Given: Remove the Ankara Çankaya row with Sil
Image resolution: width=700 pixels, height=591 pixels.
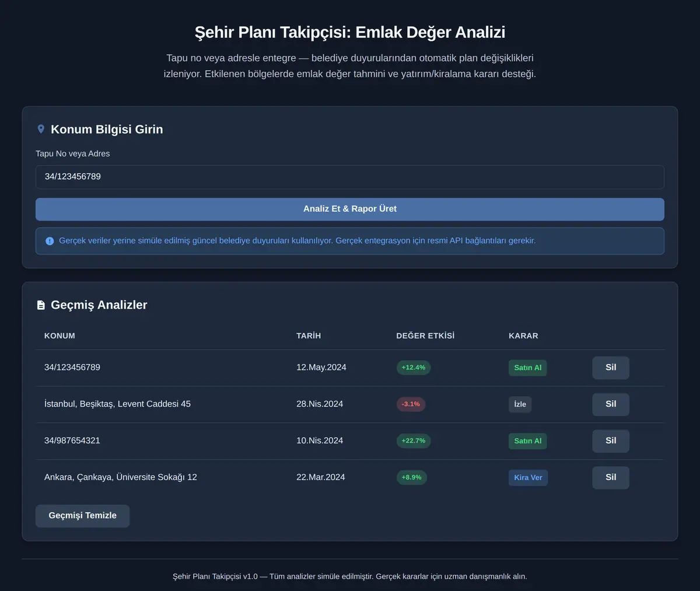Looking at the screenshot, I should tap(611, 477).
